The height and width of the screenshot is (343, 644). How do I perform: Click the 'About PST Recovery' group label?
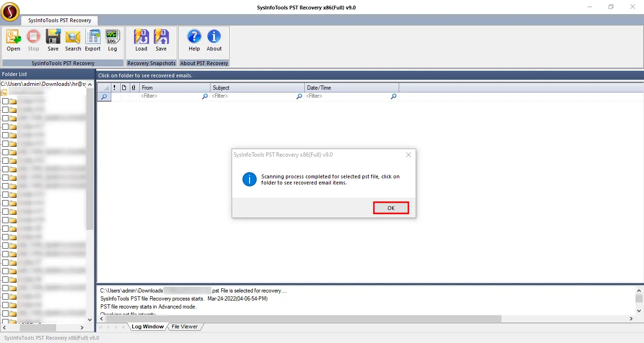[x=204, y=63]
